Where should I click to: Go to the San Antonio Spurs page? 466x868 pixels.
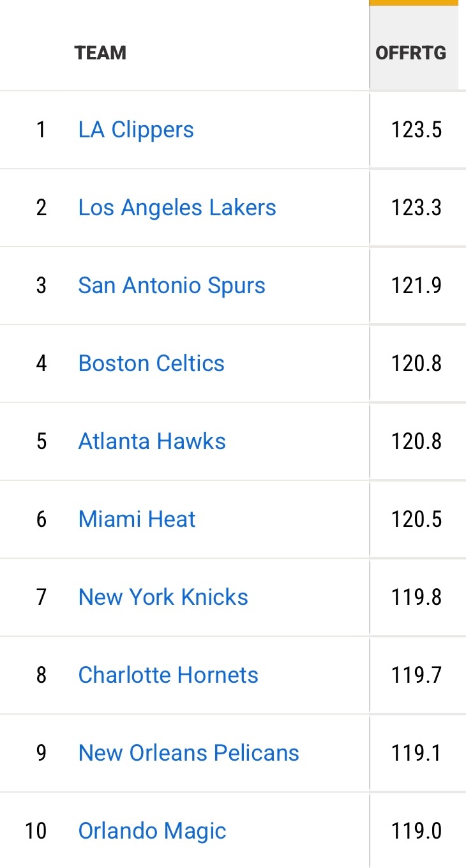point(172,286)
